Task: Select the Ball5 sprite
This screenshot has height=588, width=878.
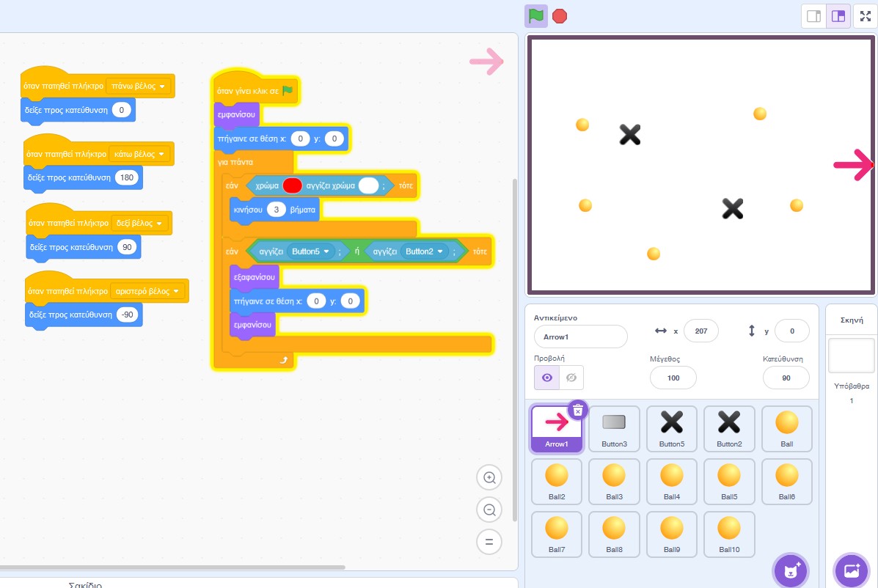Action: (x=729, y=482)
